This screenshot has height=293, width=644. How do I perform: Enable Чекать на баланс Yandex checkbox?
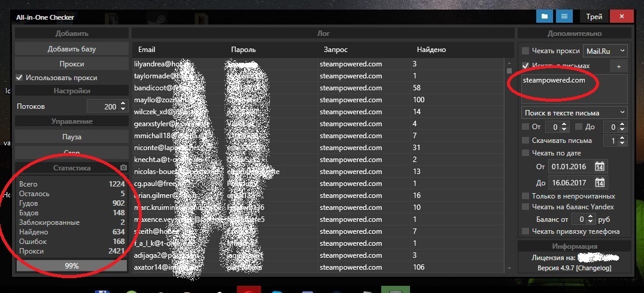pos(525,206)
